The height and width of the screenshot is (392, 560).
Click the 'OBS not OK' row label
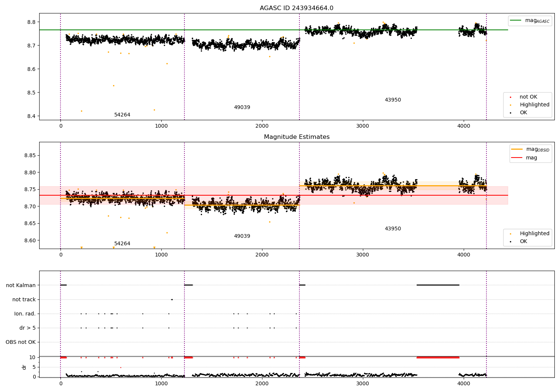[x=21, y=342]
